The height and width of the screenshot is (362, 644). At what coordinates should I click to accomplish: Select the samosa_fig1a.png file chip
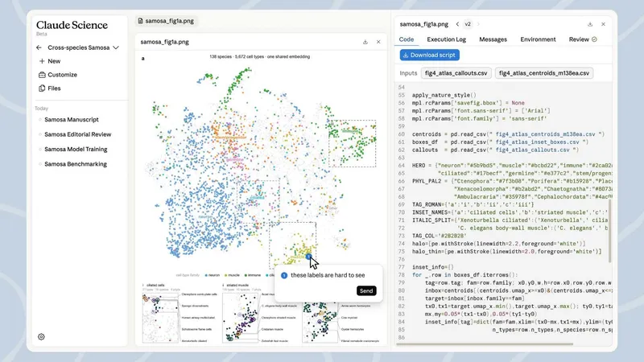tap(166, 21)
